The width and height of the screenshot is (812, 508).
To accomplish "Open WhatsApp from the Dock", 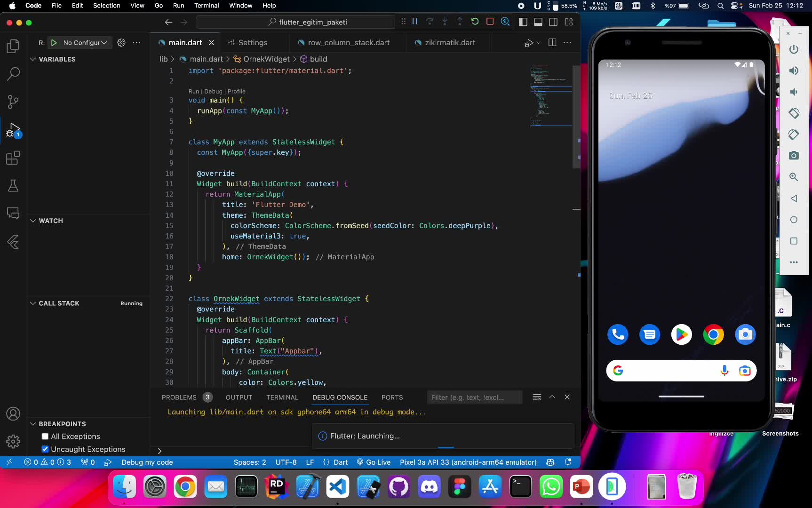I will point(551,487).
